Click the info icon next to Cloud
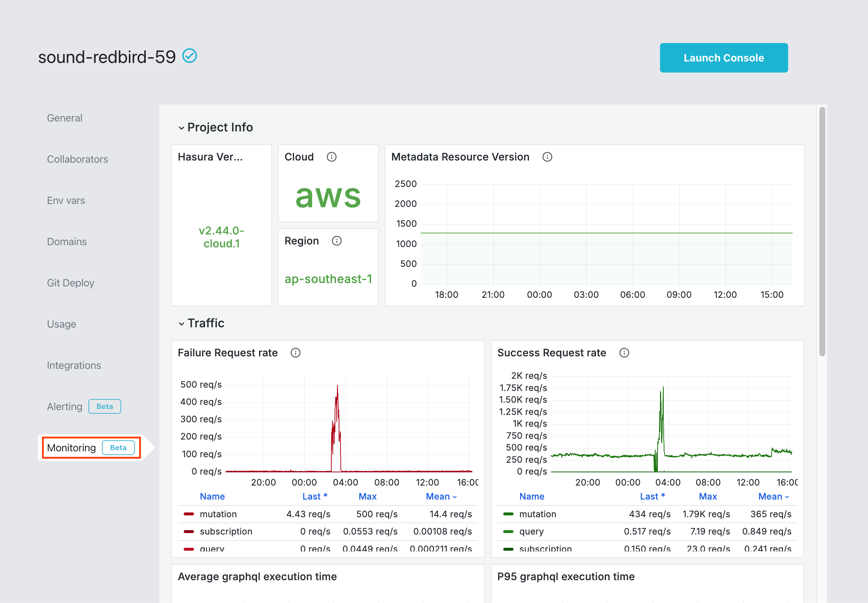Screen dimensions: 868x603 (331, 157)
